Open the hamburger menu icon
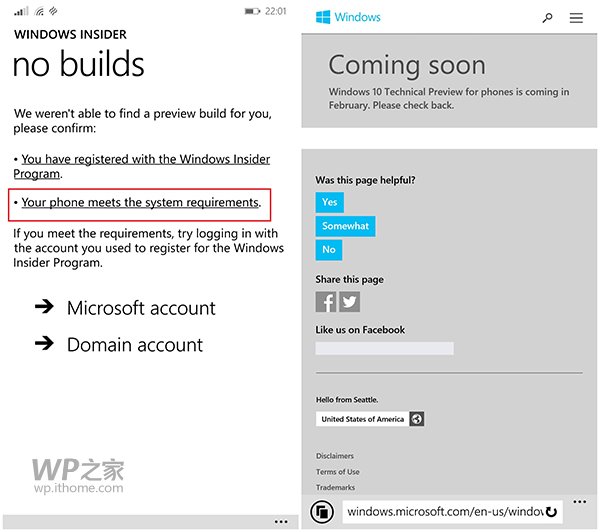Image resolution: width=600 pixels, height=532 pixels. click(x=576, y=18)
